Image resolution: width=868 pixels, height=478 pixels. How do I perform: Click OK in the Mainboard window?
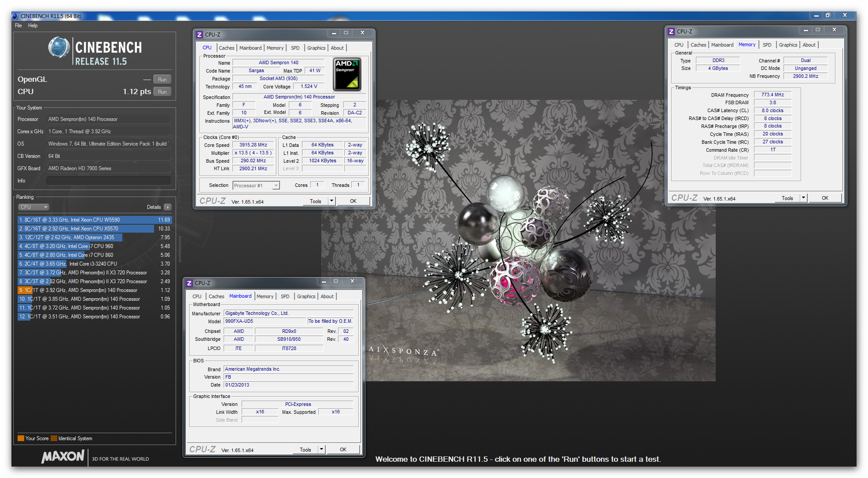(343, 450)
